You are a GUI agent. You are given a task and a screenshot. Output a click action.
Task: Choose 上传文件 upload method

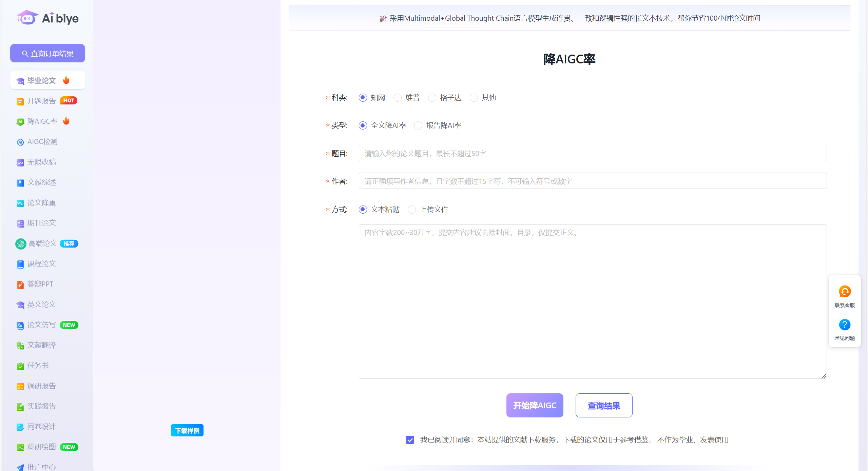tap(412, 210)
